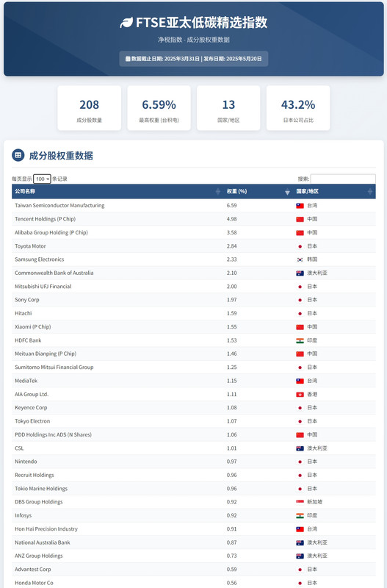Click the calendar icon in the date badge
This screenshot has width=387, height=588.
pos(128,59)
